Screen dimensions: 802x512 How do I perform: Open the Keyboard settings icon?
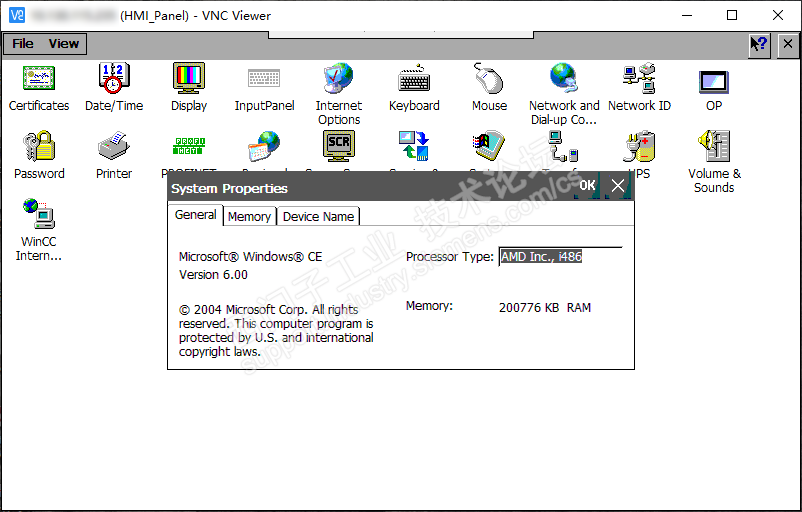point(414,78)
